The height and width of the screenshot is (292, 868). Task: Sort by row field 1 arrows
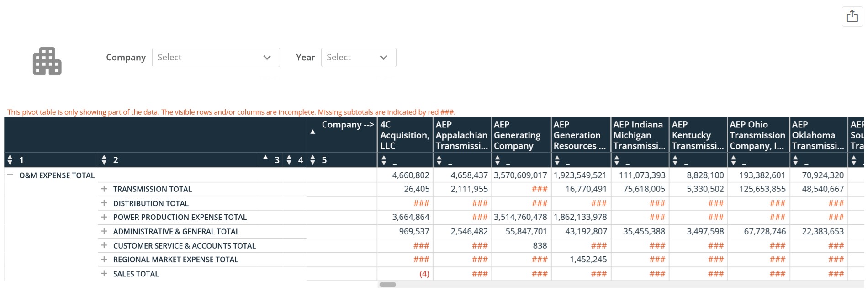click(x=10, y=160)
